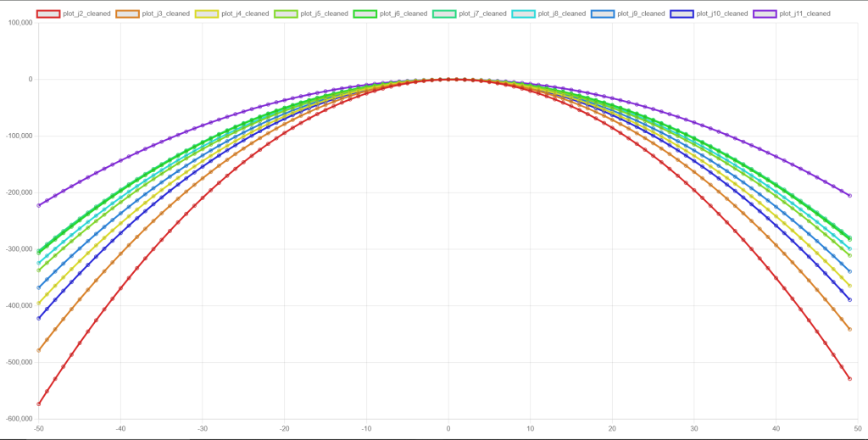Click the cyan plot_j8_cleaned legend swatch
Image resolution: width=868 pixels, height=440 pixels.
click(x=523, y=14)
